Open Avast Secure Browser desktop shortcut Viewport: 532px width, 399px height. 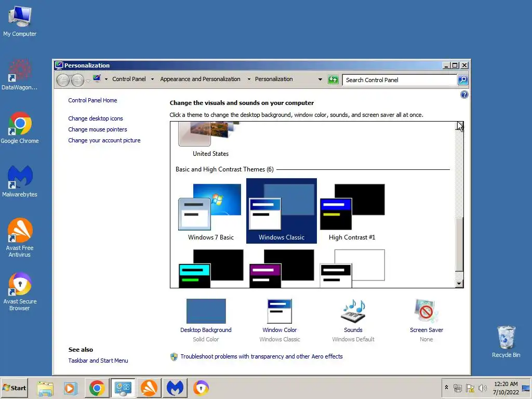[20, 292]
